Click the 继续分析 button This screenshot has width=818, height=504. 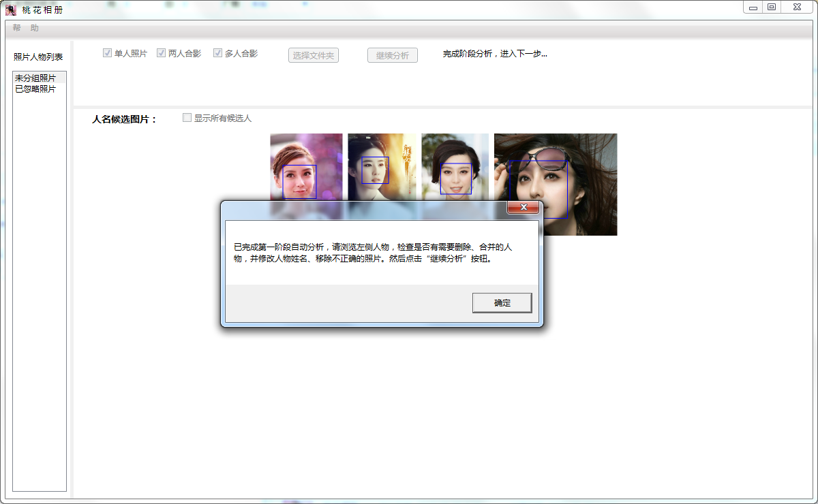(393, 56)
